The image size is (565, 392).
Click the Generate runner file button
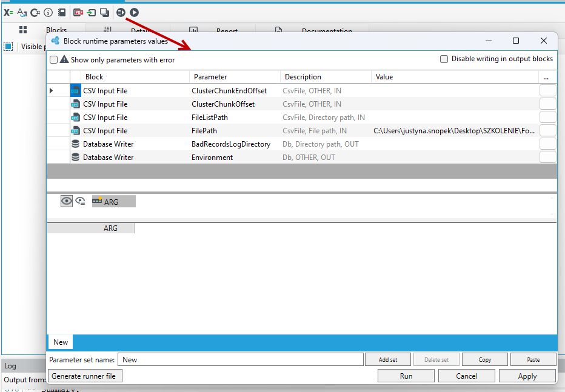pyautogui.click(x=85, y=376)
